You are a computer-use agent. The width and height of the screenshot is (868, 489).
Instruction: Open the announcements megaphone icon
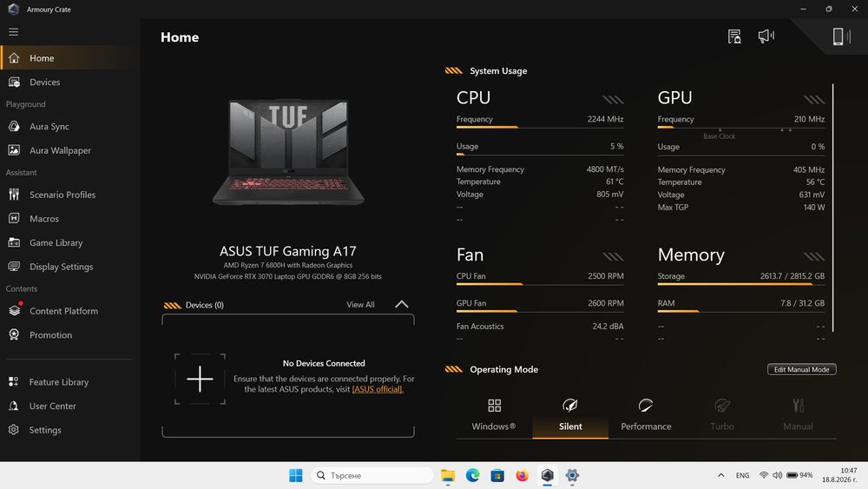[766, 36]
